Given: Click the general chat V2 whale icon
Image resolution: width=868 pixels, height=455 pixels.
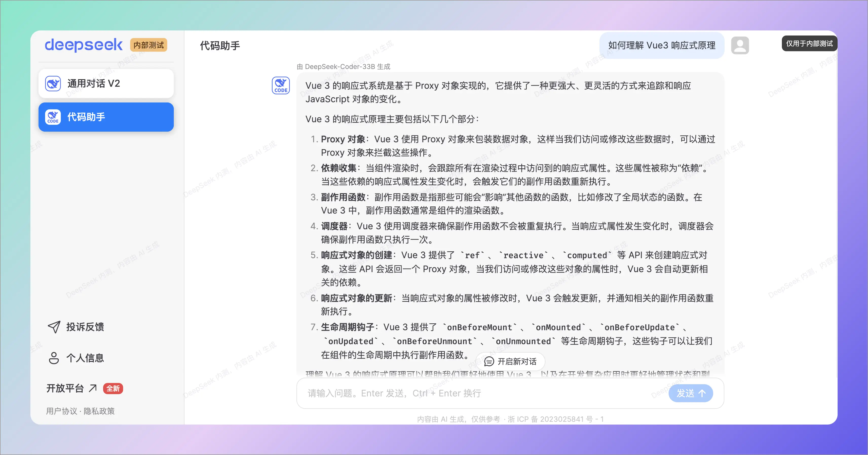Looking at the screenshot, I should (53, 84).
